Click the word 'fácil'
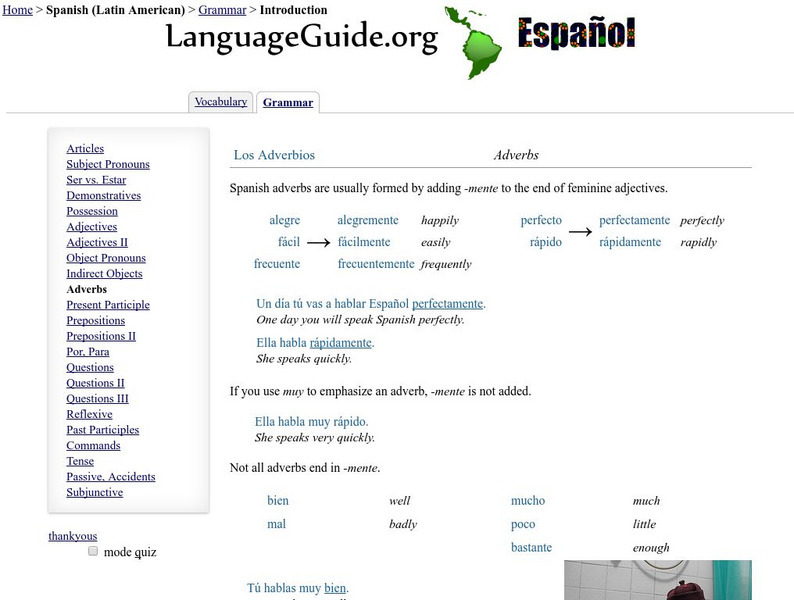Viewport: 794px width, 600px height. click(289, 242)
